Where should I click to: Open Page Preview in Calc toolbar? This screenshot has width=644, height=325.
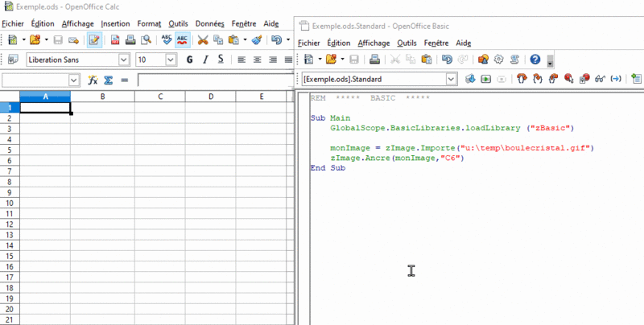(x=147, y=39)
